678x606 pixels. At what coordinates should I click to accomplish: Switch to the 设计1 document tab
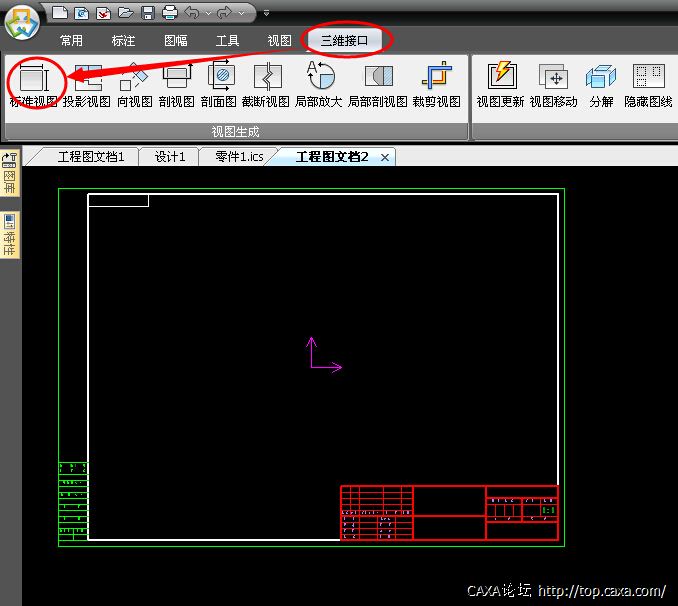click(x=170, y=157)
